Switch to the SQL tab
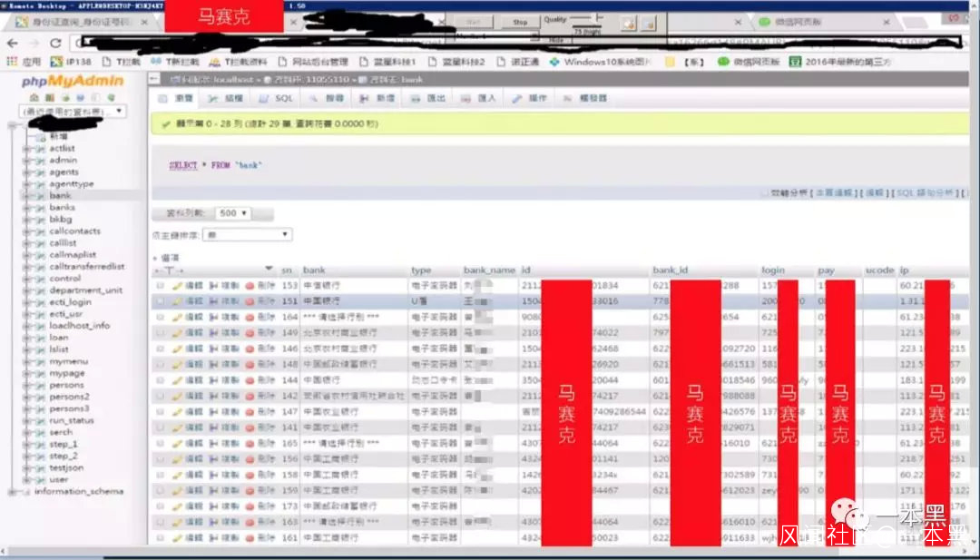 (x=276, y=99)
